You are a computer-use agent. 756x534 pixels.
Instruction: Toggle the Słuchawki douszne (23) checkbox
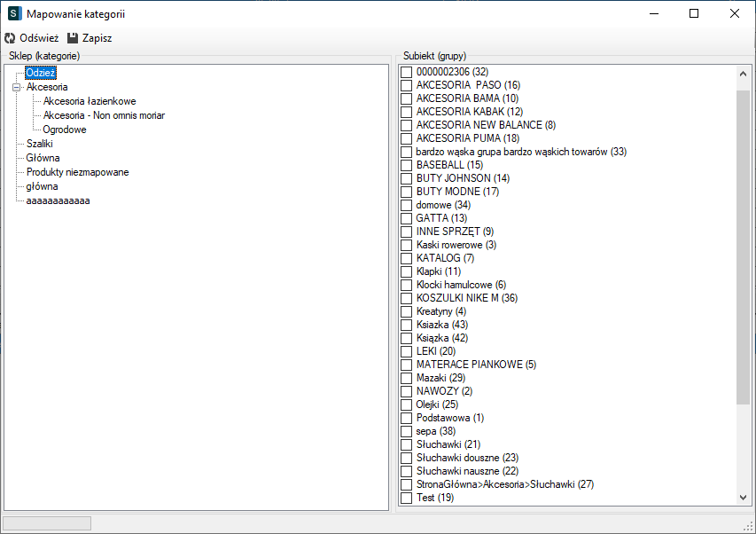(407, 458)
